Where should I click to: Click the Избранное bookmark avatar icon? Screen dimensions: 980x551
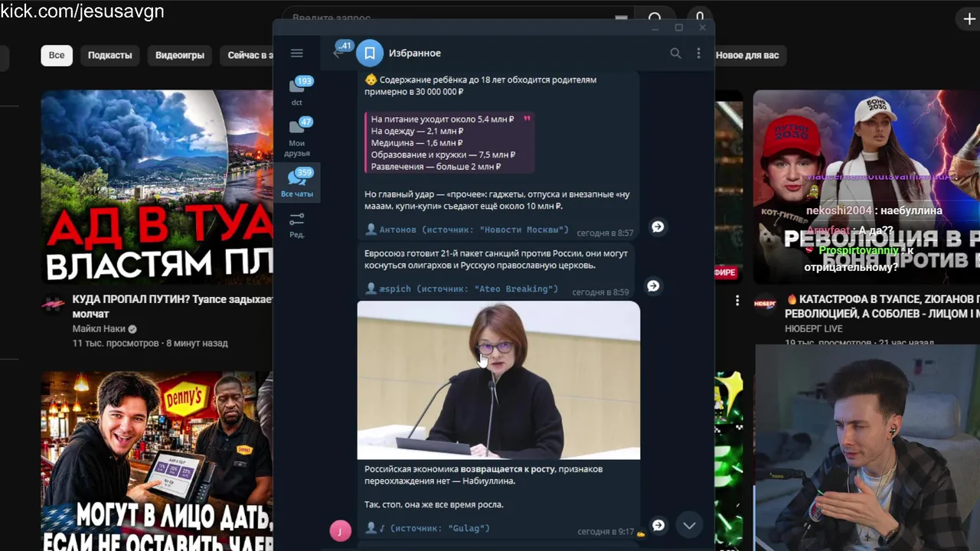[x=369, y=53]
